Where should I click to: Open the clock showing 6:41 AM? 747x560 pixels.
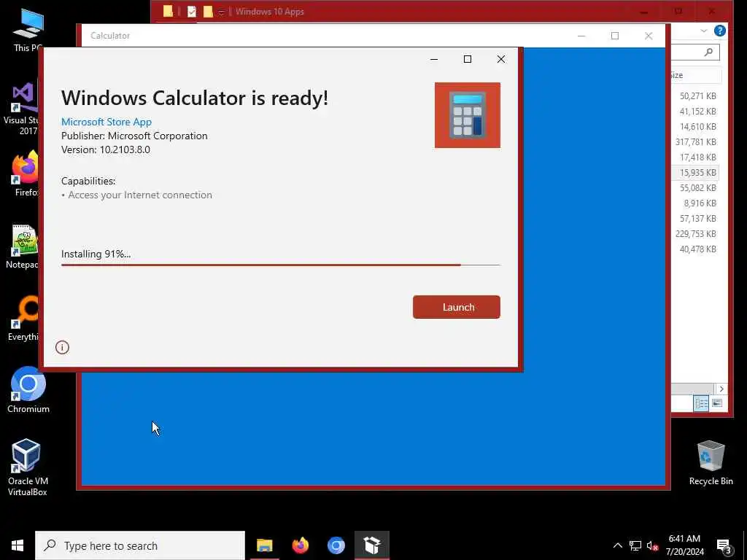(x=684, y=545)
